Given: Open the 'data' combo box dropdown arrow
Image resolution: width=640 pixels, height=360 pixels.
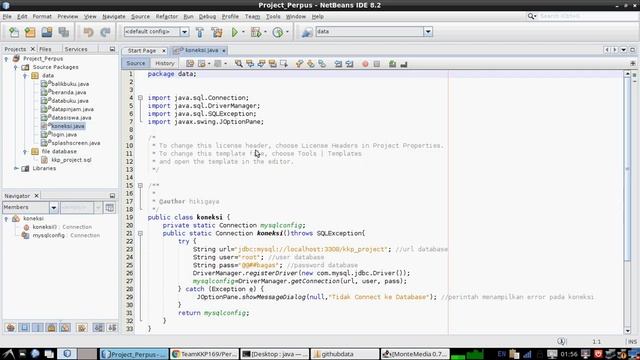Looking at the screenshot, I should 428,32.
